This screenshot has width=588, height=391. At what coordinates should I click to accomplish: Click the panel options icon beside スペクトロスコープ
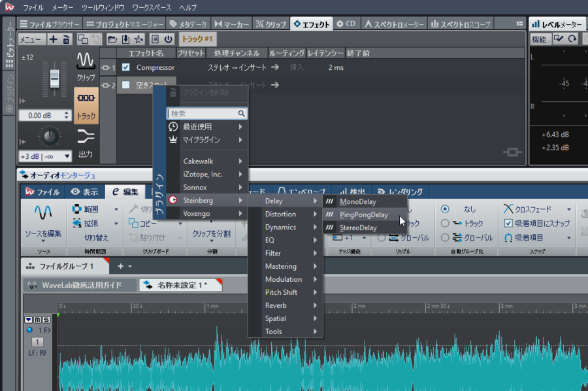tap(519, 24)
